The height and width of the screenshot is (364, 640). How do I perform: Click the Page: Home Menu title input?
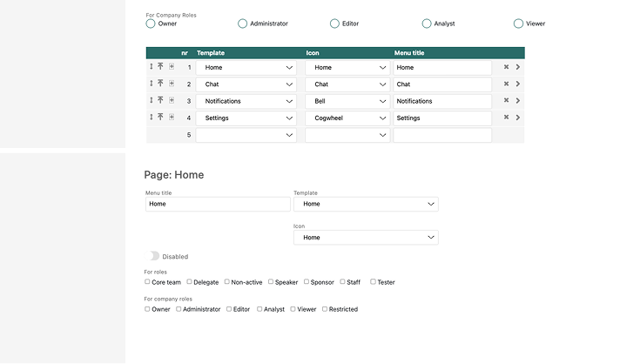pyautogui.click(x=218, y=204)
